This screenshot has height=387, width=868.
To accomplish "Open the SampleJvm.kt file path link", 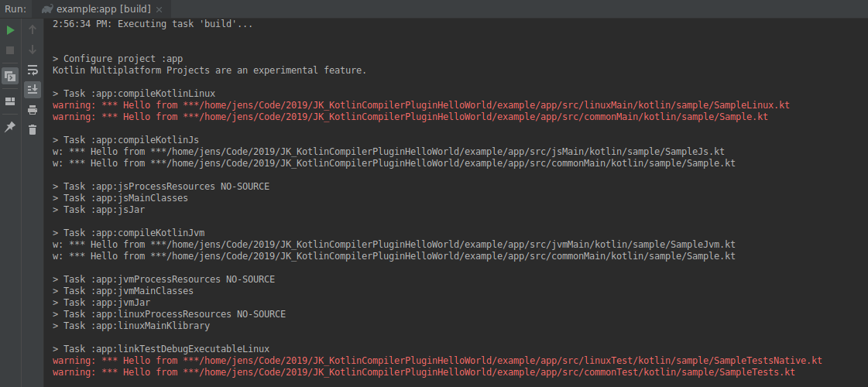I will pos(451,245).
